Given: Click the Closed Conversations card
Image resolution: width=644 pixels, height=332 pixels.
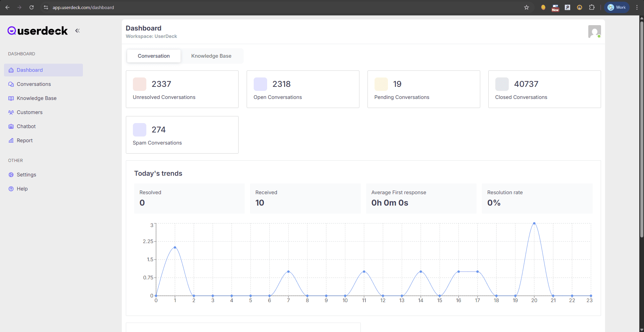Looking at the screenshot, I should coord(544,89).
